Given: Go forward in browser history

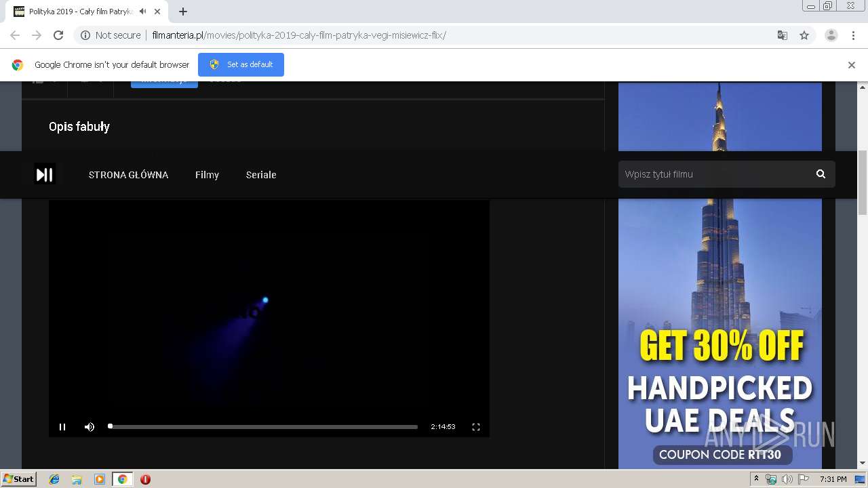Looking at the screenshot, I should pyautogui.click(x=37, y=35).
